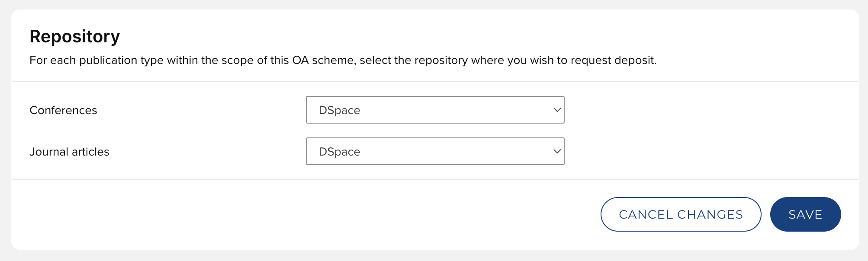Expand repository choices for Conferences

[x=434, y=110]
